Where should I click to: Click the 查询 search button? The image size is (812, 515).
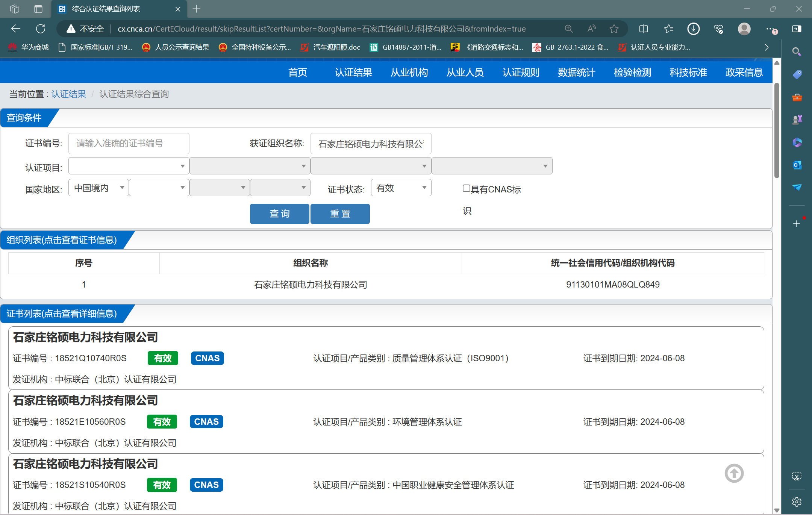pyautogui.click(x=279, y=214)
